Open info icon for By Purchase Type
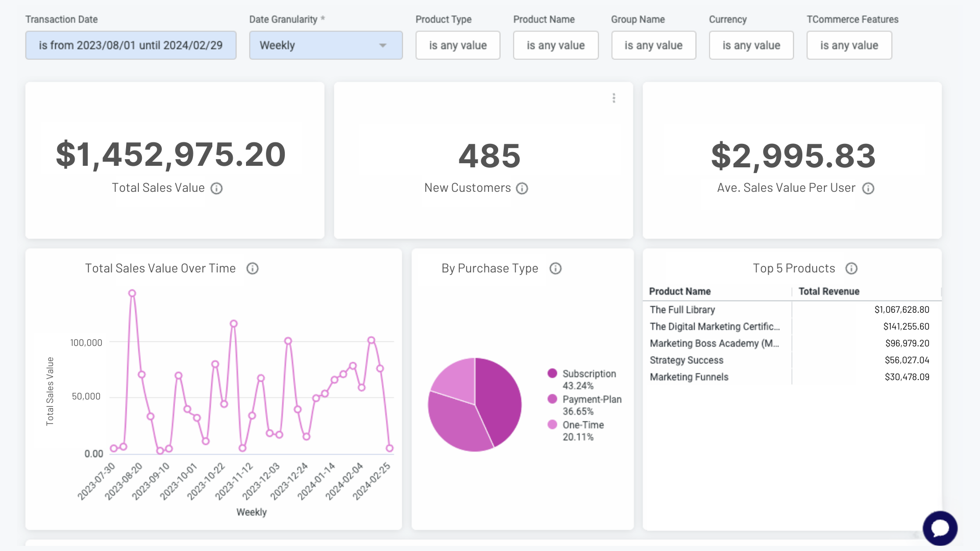The image size is (980, 551). pos(555,268)
